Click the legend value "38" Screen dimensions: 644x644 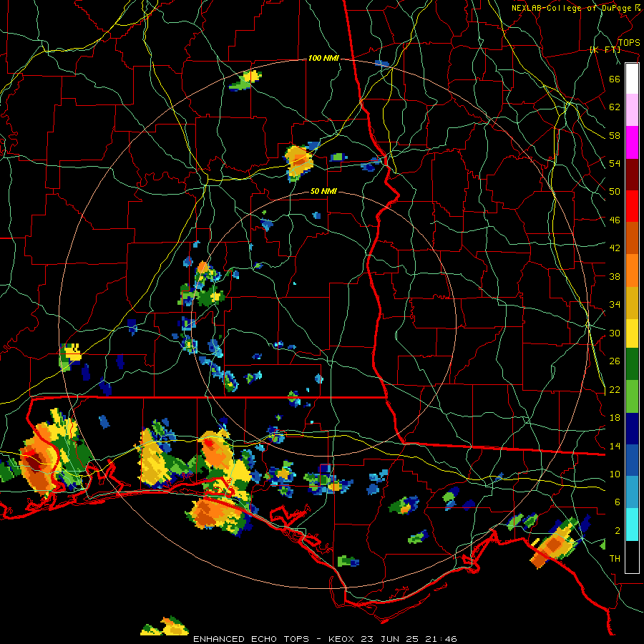(615, 276)
